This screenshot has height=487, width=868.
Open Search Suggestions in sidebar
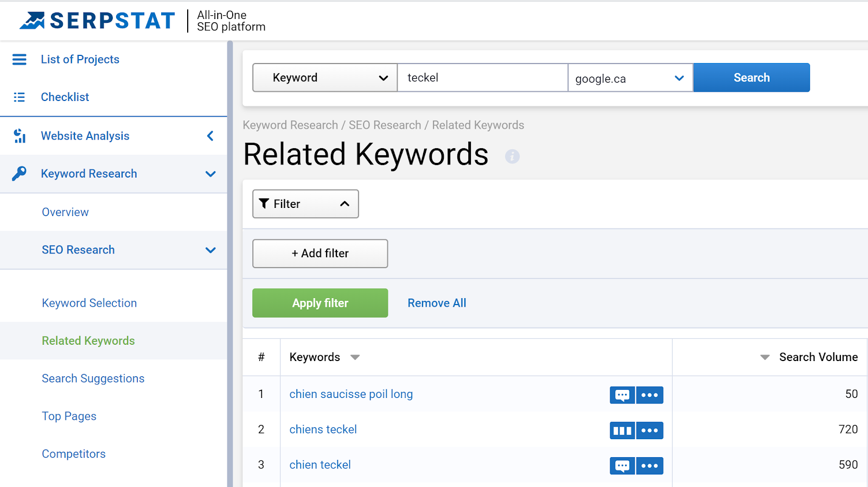pos(93,378)
